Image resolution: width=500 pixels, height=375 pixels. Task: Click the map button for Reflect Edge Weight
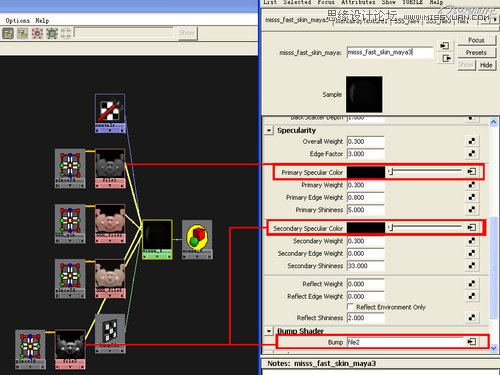472,296
